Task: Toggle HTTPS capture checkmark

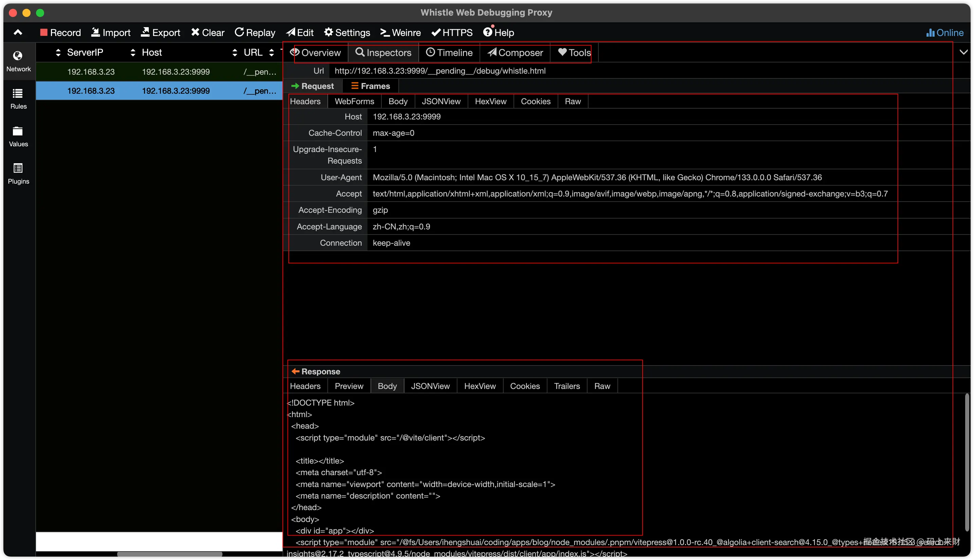Action: click(x=436, y=32)
